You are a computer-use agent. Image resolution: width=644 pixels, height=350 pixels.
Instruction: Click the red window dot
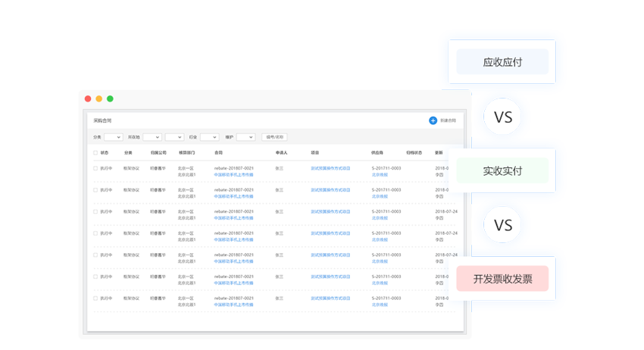click(88, 98)
